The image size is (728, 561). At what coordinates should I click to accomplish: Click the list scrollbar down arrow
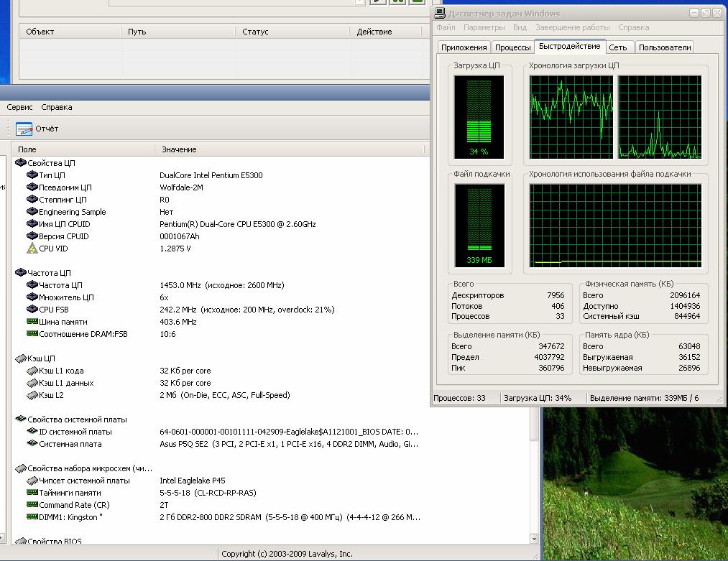(534, 538)
